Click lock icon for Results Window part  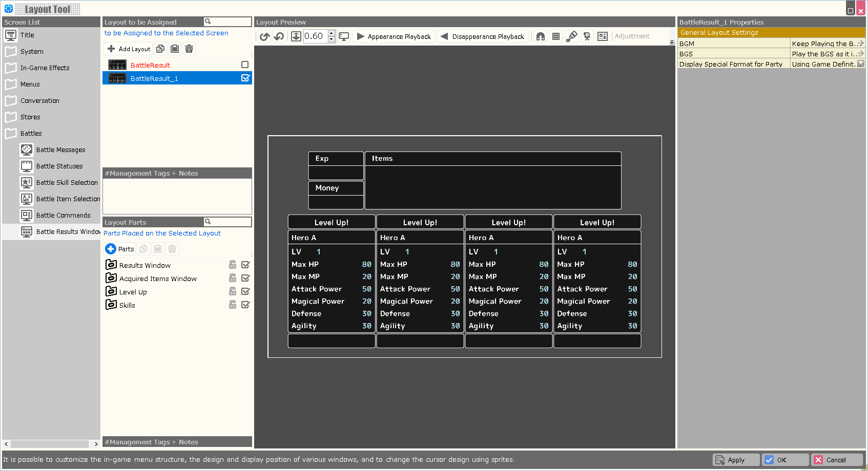click(233, 265)
